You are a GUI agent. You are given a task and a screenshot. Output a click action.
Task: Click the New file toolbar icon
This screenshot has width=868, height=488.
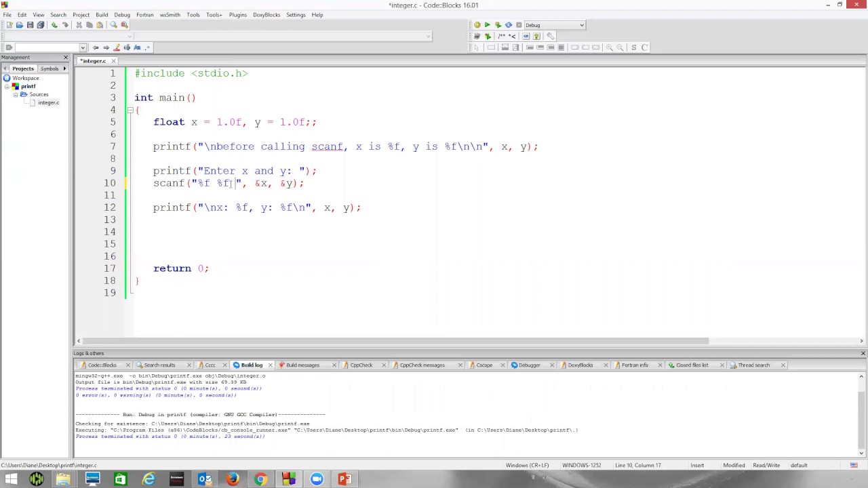point(9,25)
